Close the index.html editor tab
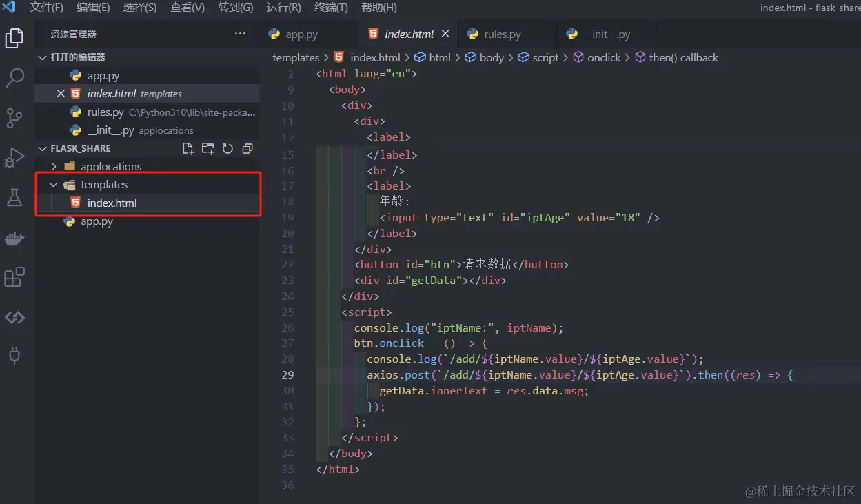 [445, 34]
